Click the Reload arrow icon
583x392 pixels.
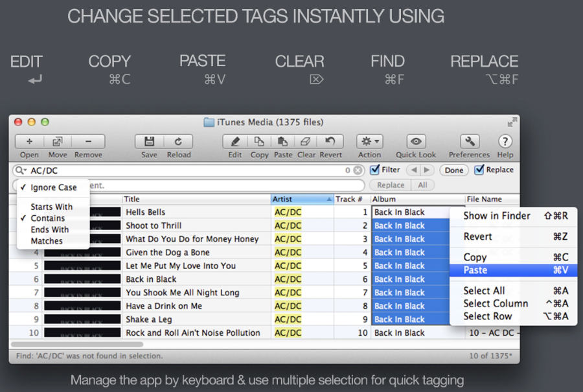(179, 141)
